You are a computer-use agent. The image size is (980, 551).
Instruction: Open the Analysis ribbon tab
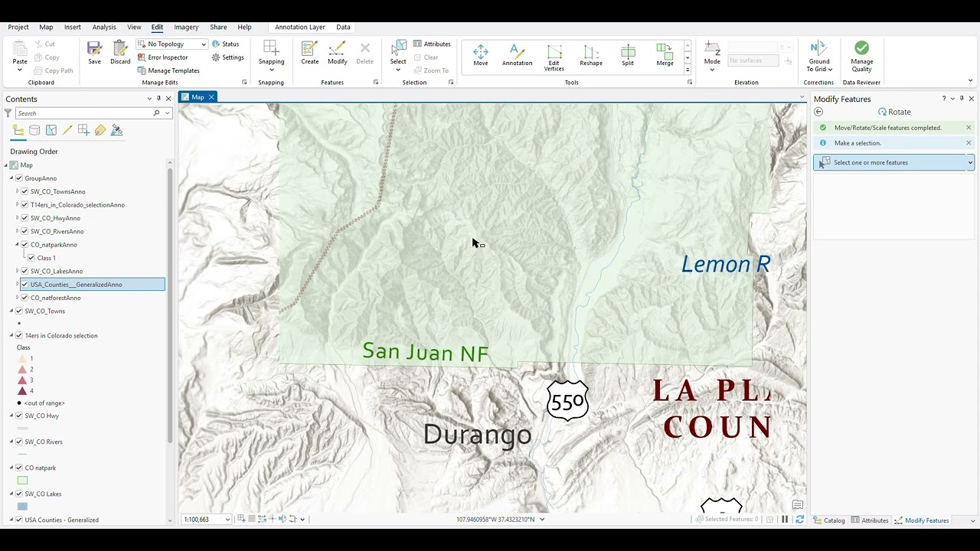coord(104,27)
